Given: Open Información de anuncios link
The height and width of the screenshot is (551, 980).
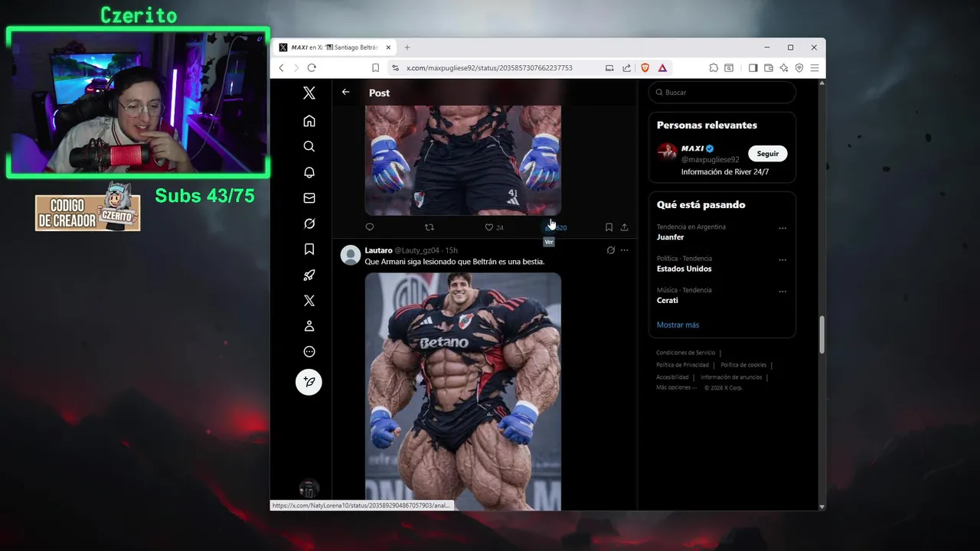Looking at the screenshot, I should [731, 377].
